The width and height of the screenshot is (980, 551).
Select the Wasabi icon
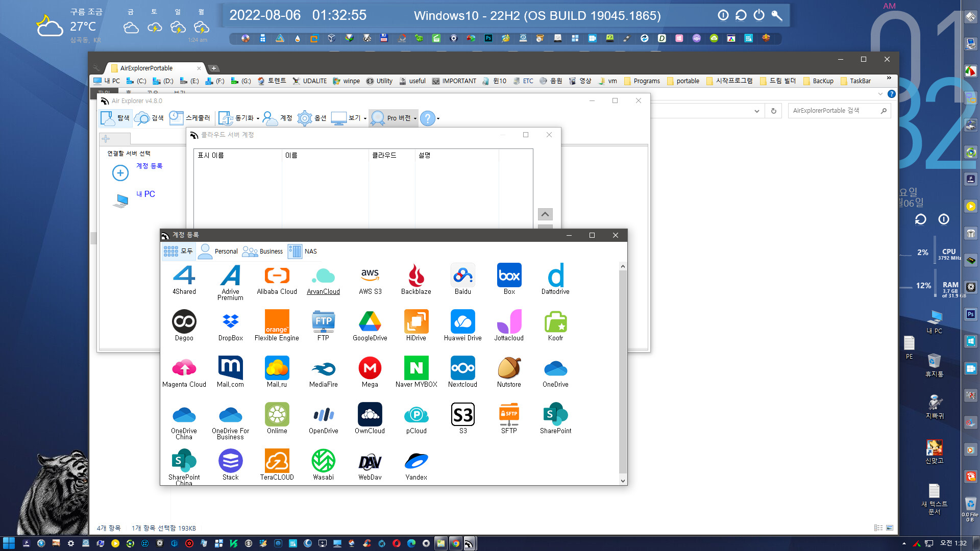click(323, 465)
